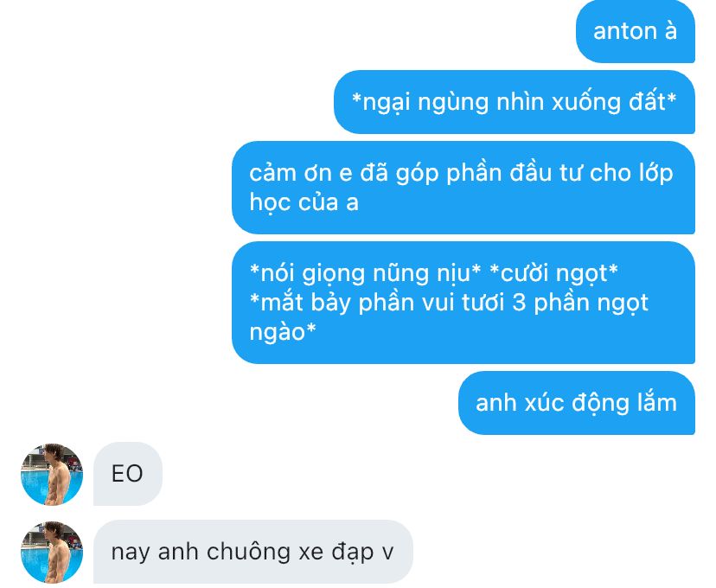Click the trailing word 'ngào*'
Image resolution: width=716 pixels, height=588 pixels.
283,332
